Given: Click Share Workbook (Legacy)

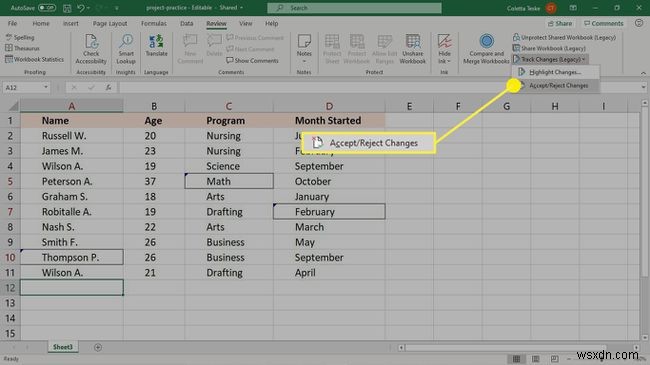Looking at the screenshot, I should click(549, 48).
